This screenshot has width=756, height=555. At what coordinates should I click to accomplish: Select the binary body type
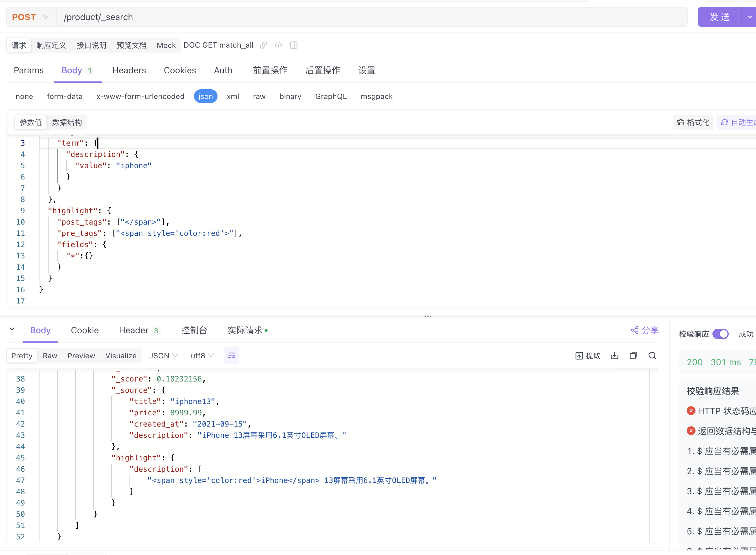[x=290, y=96]
